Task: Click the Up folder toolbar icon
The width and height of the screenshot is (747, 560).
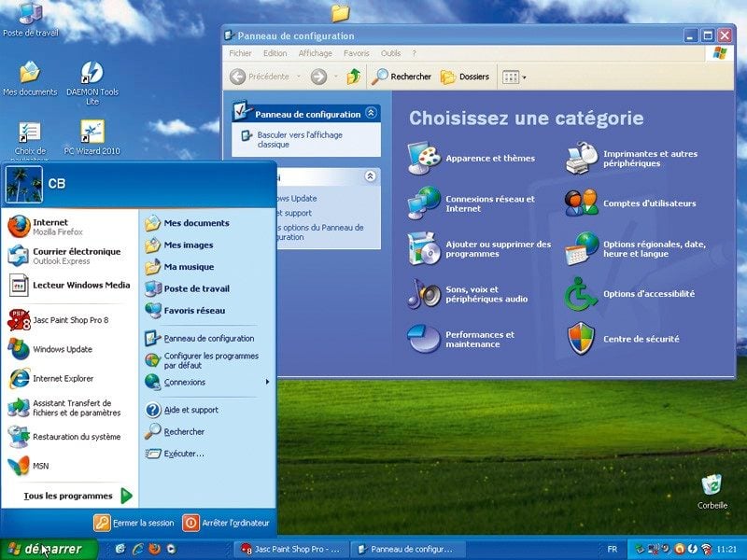Action: pos(354,77)
